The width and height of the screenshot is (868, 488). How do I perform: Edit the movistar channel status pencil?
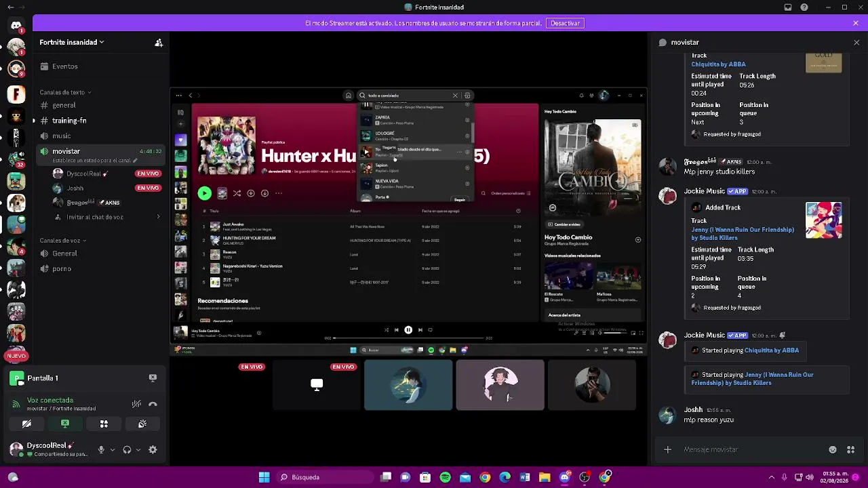tap(135, 161)
